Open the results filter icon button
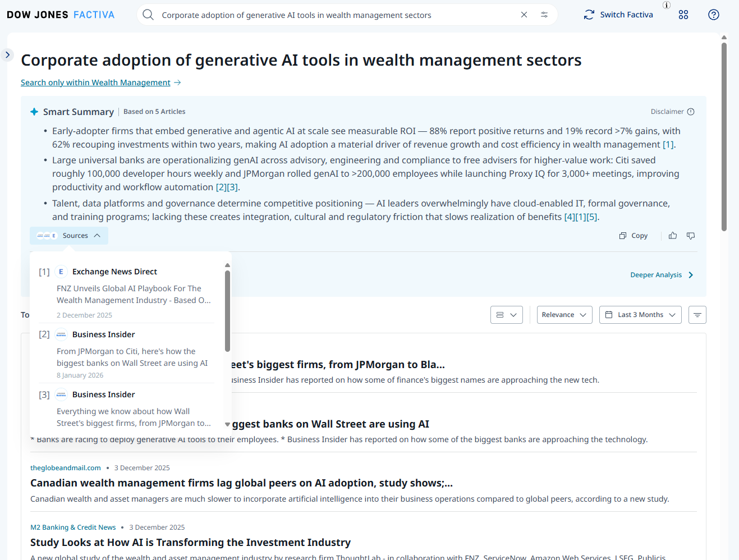739x560 pixels. point(697,315)
